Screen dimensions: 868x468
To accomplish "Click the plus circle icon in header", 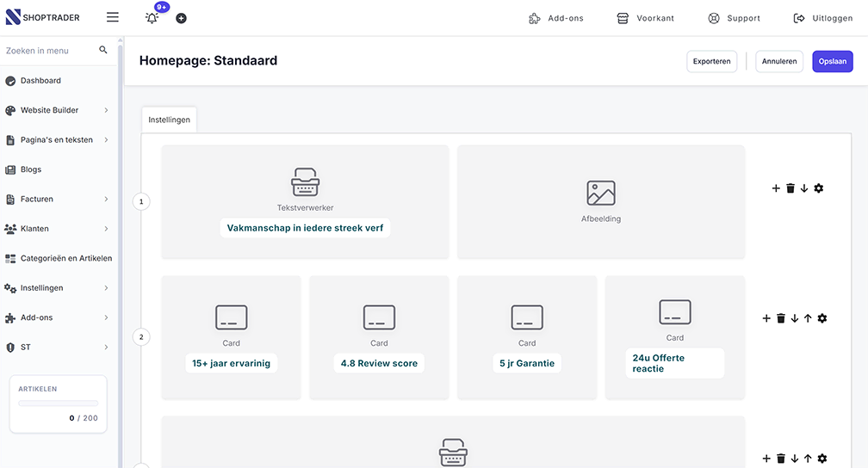I will coord(181,18).
